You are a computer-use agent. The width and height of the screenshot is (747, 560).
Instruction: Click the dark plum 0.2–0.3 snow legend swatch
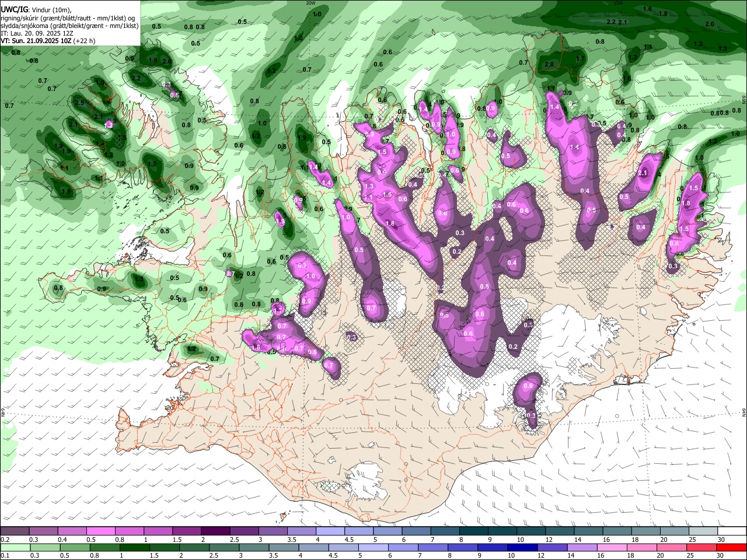15,531
